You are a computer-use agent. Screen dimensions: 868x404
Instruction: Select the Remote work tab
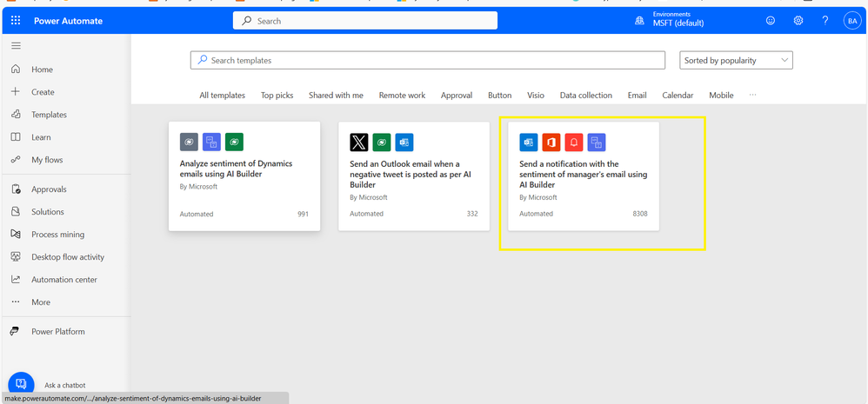pyautogui.click(x=402, y=95)
